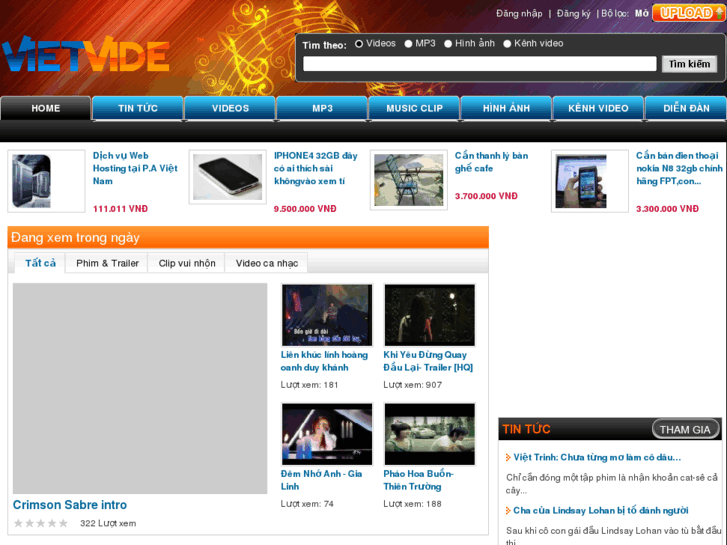Select the Tất cả tab
Image resolution: width=727 pixels, height=545 pixels.
point(40,263)
